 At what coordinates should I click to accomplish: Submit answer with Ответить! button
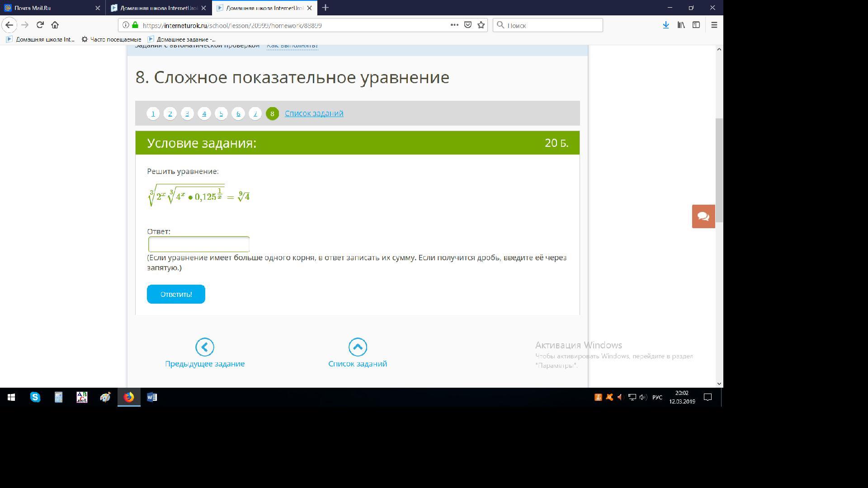click(176, 294)
